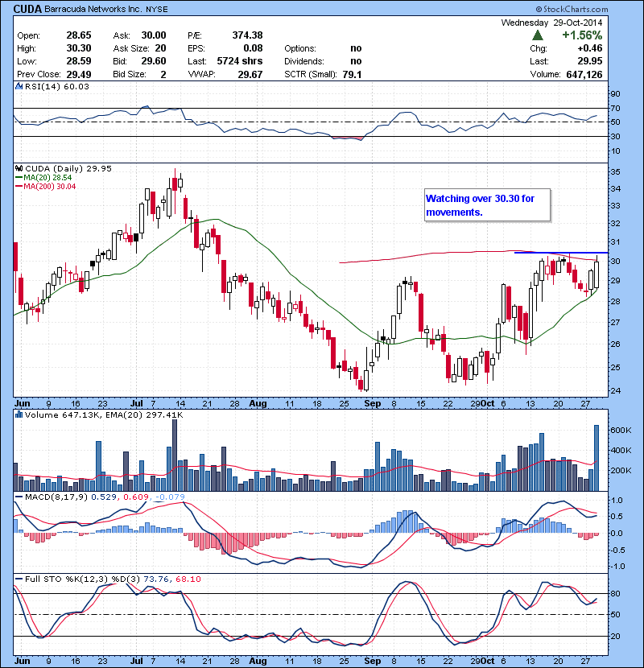This screenshot has width=644, height=668.
Task: Click the Bid value 29.60
Action: pyautogui.click(x=154, y=61)
